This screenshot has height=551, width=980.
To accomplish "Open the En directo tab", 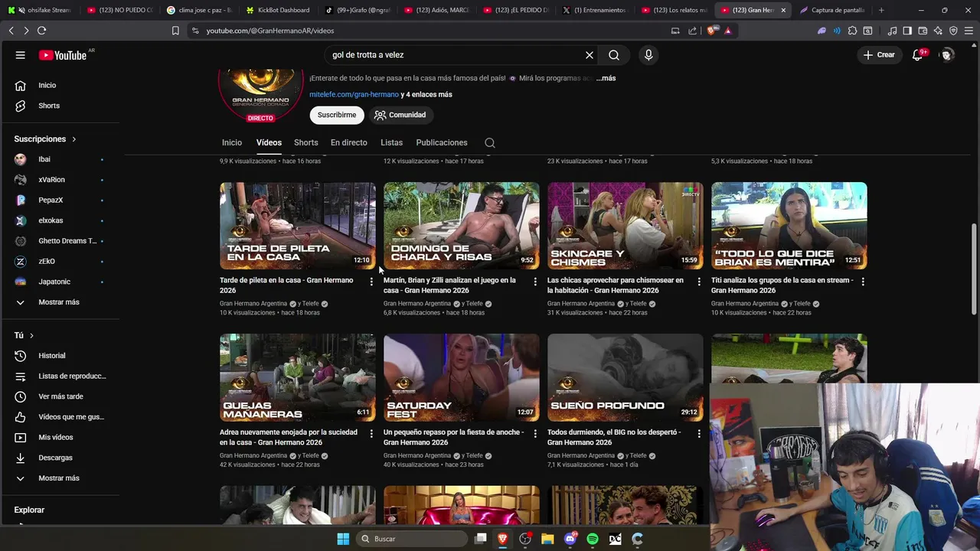I will [x=349, y=143].
